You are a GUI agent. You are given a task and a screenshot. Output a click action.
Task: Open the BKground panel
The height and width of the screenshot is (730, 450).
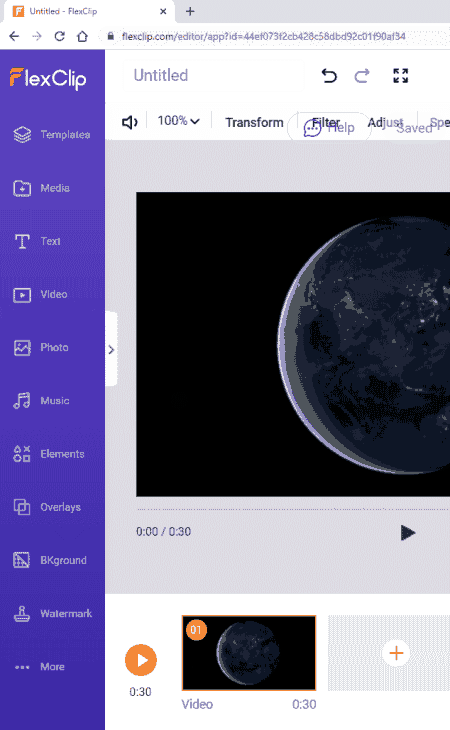[x=50, y=560]
